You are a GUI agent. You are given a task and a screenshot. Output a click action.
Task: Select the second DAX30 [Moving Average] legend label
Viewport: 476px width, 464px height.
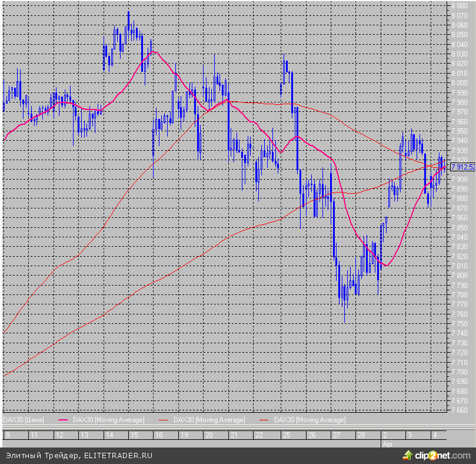[209, 420]
